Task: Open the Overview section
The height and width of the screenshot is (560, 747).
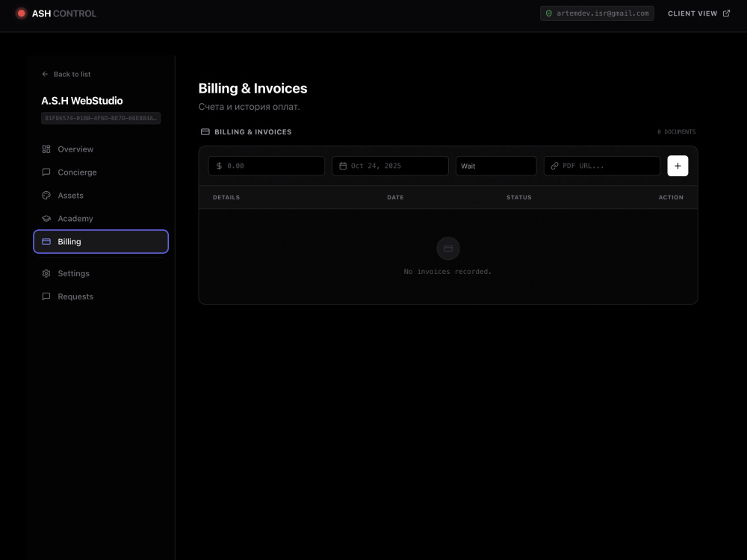Action: (x=101, y=149)
